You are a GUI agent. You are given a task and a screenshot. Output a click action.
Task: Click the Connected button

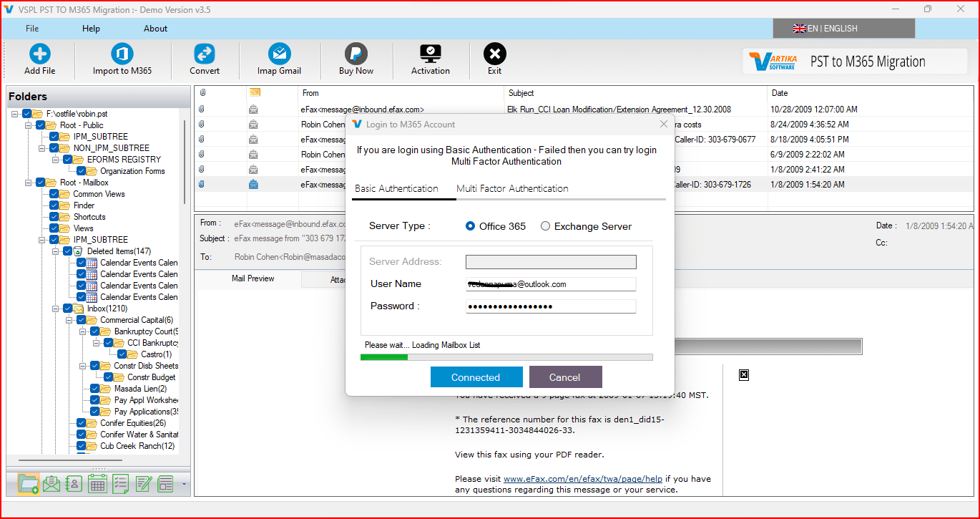click(x=476, y=377)
